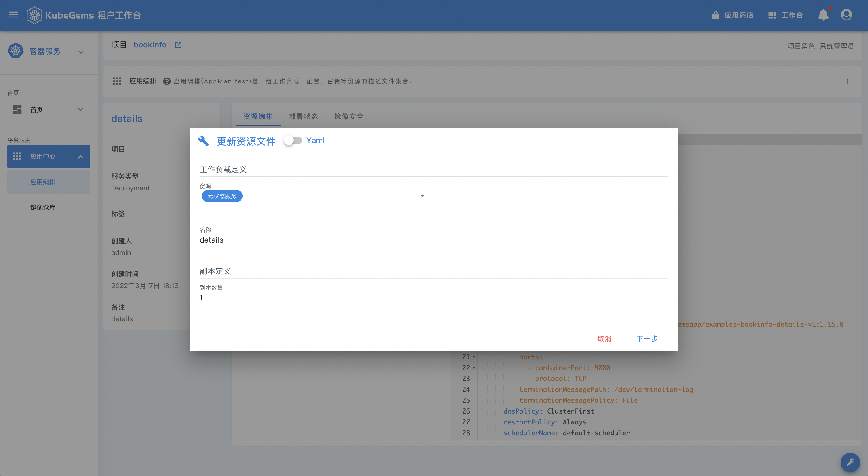The width and height of the screenshot is (868, 476).
Task: Expand the 容器服务 dropdown chevron
Action: pos(81,52)
